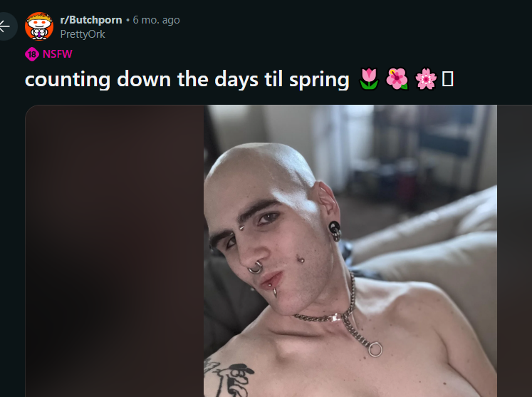532x397 pixels.
Task: Click the tulip emoji in title
Action: coord(369,79)
